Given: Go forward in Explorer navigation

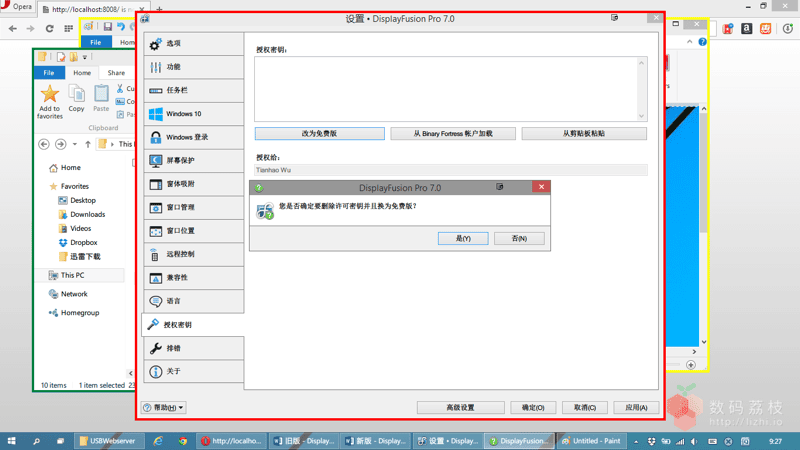Looking at the screenshot, I should point(60,144).
